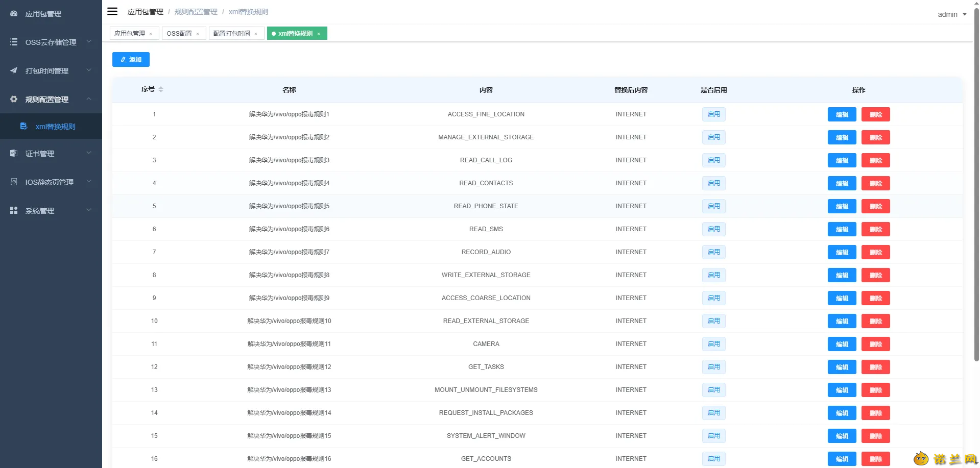The width and height of the screenshot is (980, 468).
Task: Toggle 启用 status for READ_SMS row
Action: [713, 229]
